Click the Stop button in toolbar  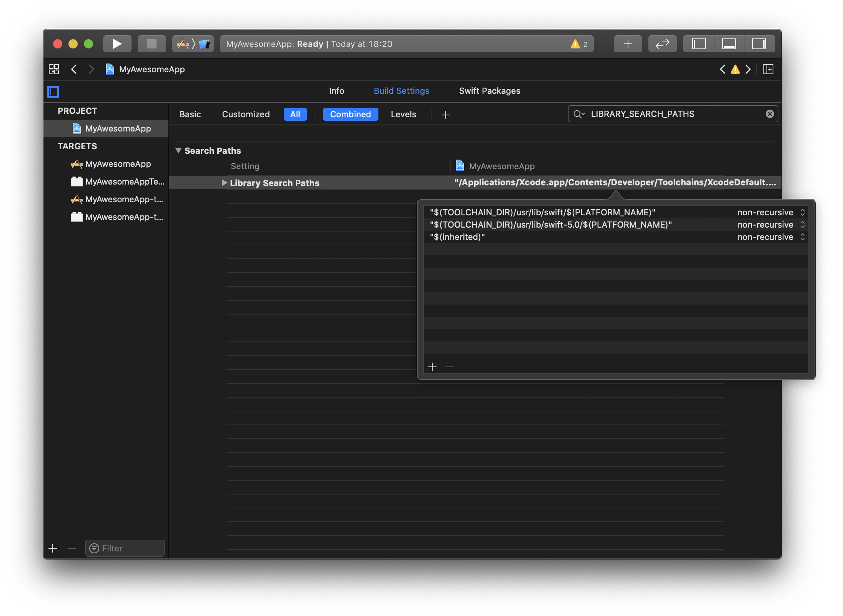click(152, 44)
